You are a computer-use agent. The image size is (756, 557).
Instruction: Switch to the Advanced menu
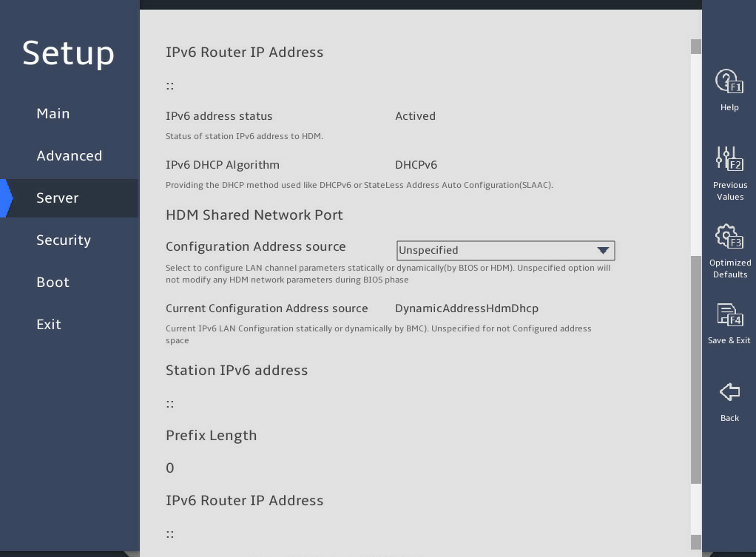tap(69, 156)
